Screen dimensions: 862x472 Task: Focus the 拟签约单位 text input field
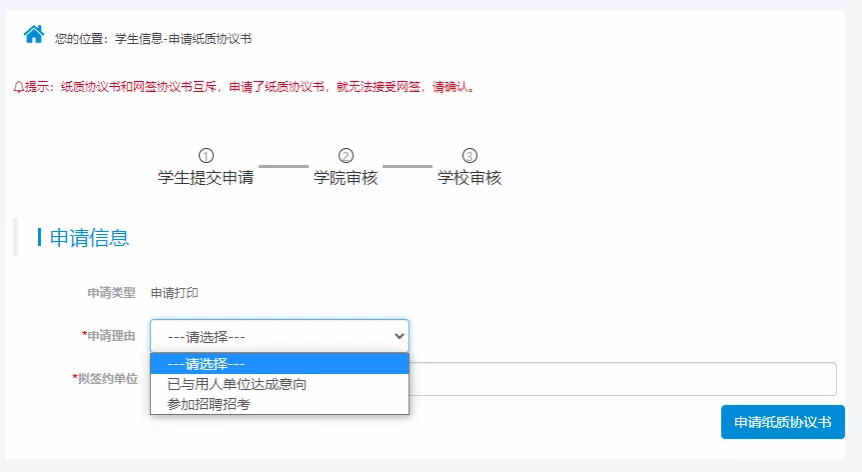click(x=620, y=379)
